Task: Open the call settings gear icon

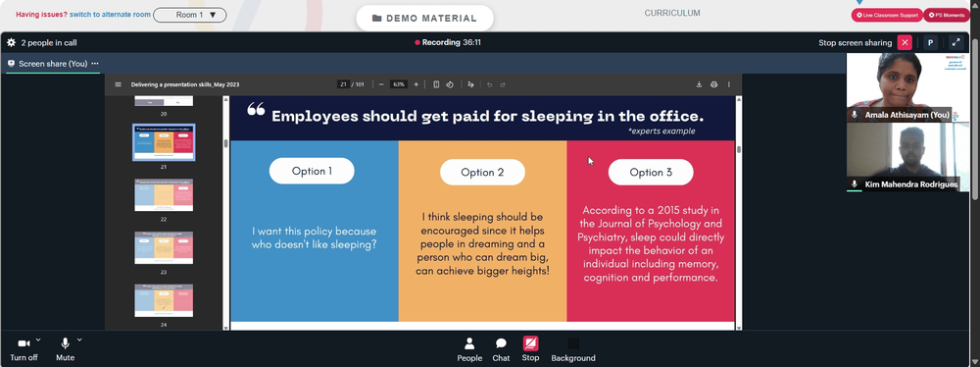Action: tap(11, 42)
